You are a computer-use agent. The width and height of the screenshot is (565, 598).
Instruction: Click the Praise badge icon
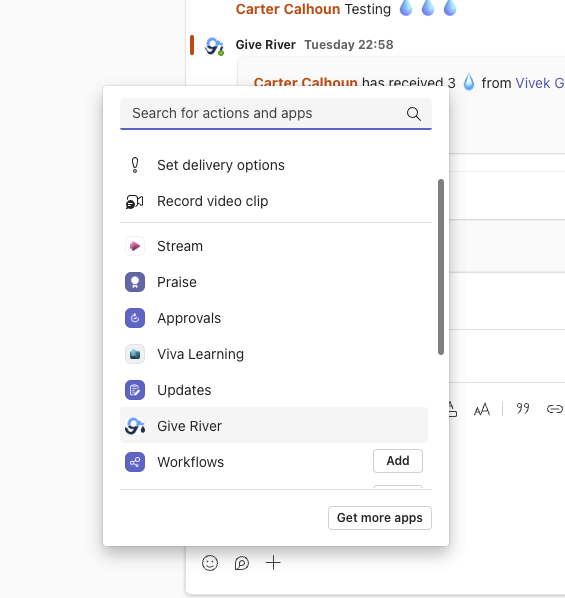pos(135,282)
